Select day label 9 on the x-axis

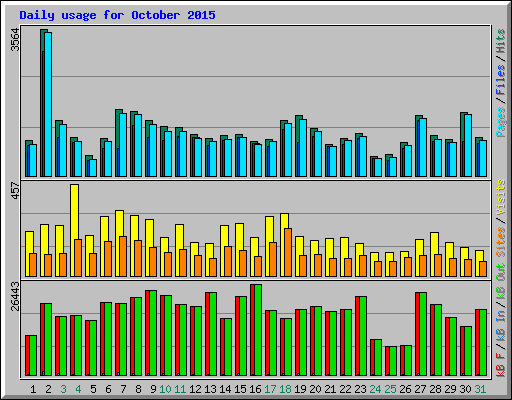pos(153,389)
